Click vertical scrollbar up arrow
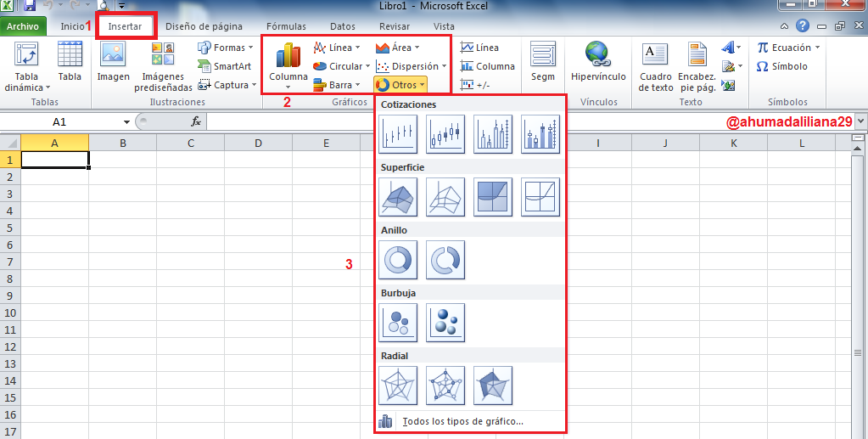Image resolution: width=868 pixels, height=439 pixels. [x=859, y=149]
